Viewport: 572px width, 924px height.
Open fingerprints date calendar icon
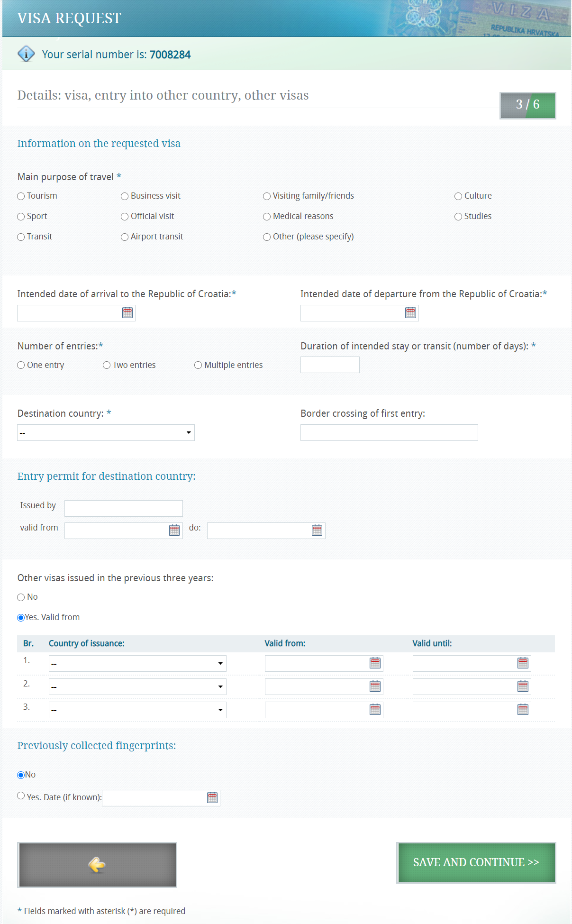click(x=212, y=798)
